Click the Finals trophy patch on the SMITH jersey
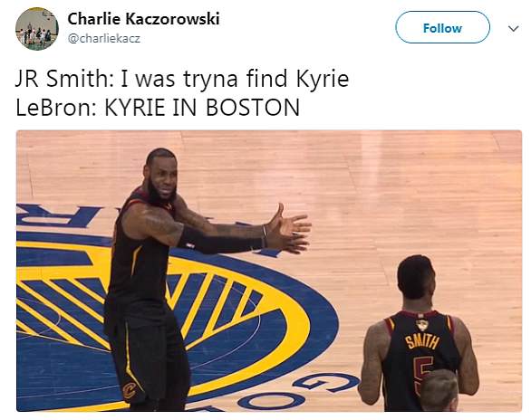Image resolution: width=531 pixels, height=420 pixels. (421, 325)
